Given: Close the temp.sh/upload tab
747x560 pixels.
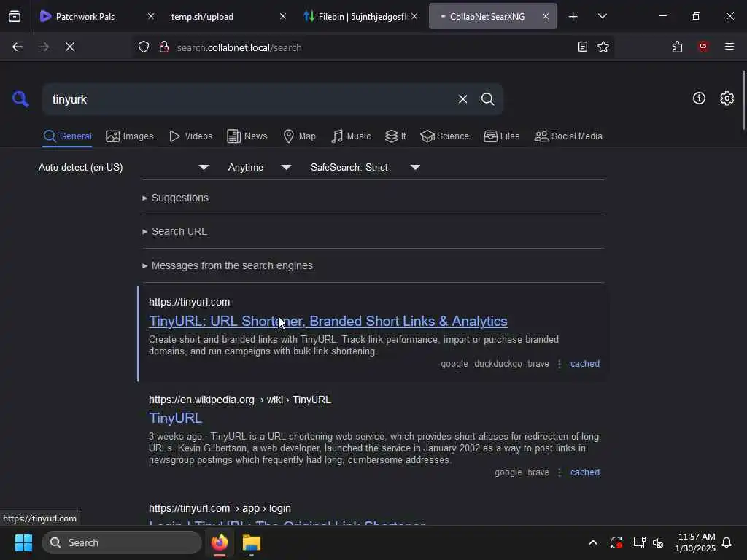Looking at the screenshot, I should click(x=283, y=16).
